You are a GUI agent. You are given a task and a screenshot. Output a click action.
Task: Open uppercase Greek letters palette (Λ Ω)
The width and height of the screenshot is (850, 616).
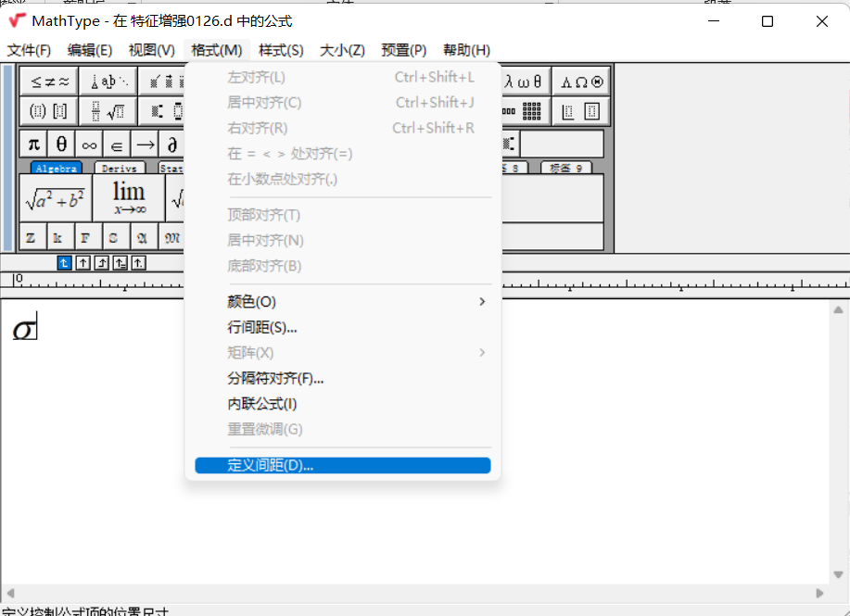point(581,82)
